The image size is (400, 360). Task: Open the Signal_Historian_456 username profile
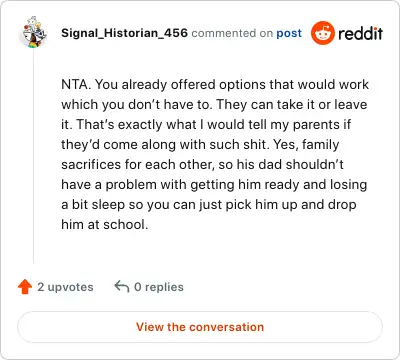(x=124, y=33)
